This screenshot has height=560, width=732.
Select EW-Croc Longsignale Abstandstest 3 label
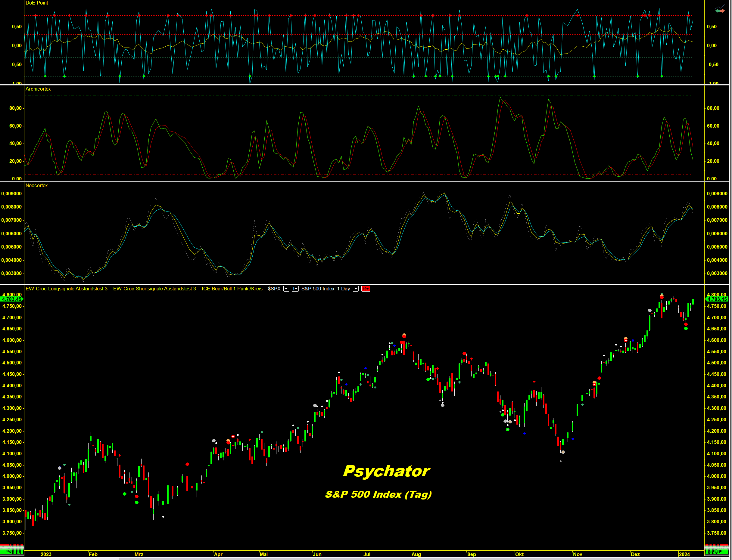click(66, 289)
